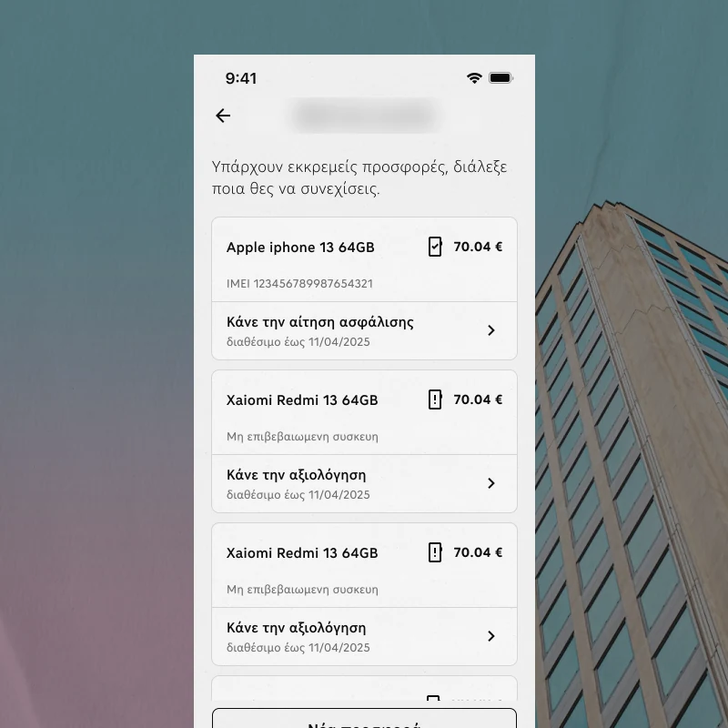Click verified device icon on Apple iphone card

[x=435, y=247]
